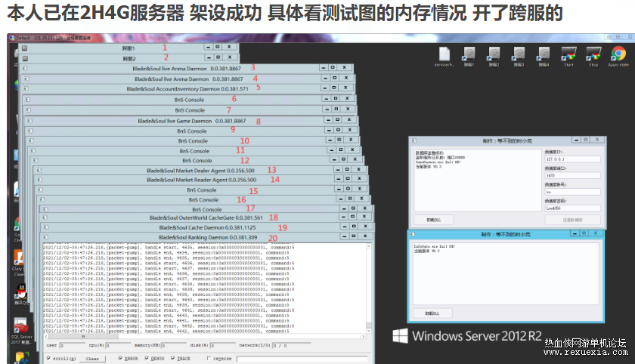Click the Market Reader Agent window's title icon

tap(39, 180)
